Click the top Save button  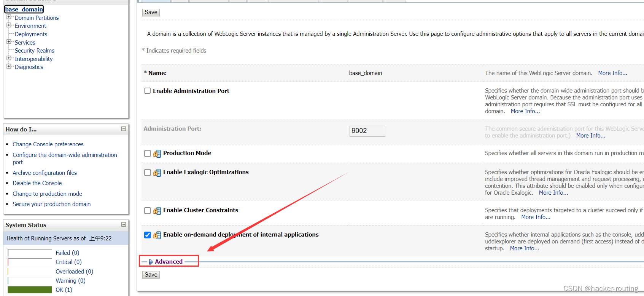click(151, 12)
